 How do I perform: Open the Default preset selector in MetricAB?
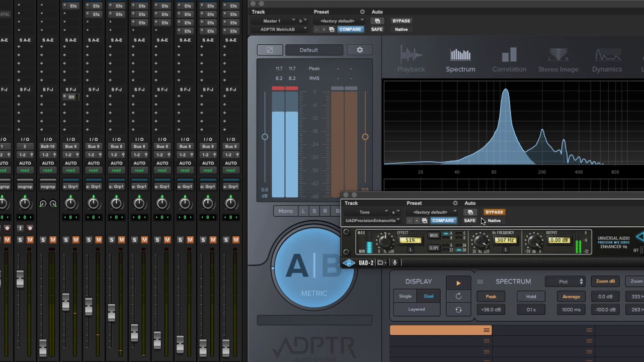point(314,50)
